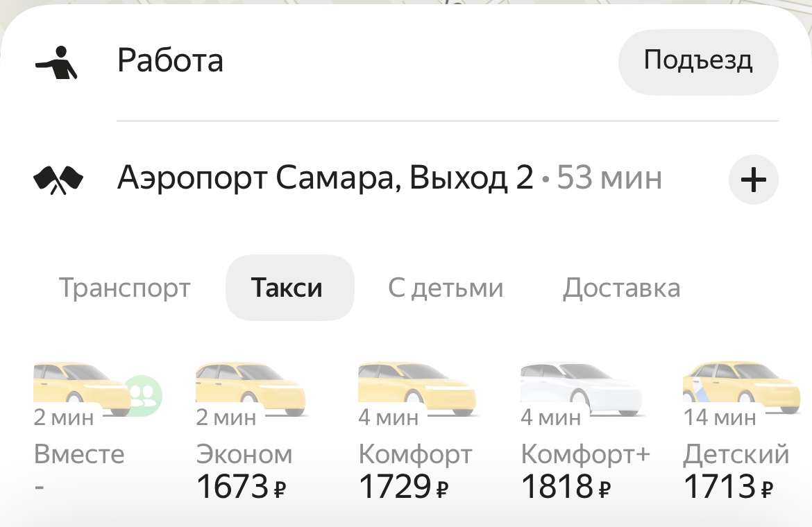Switch to the Доставка tab
Viewport: 812px width, 527px height.
click(x=621, y=288)
